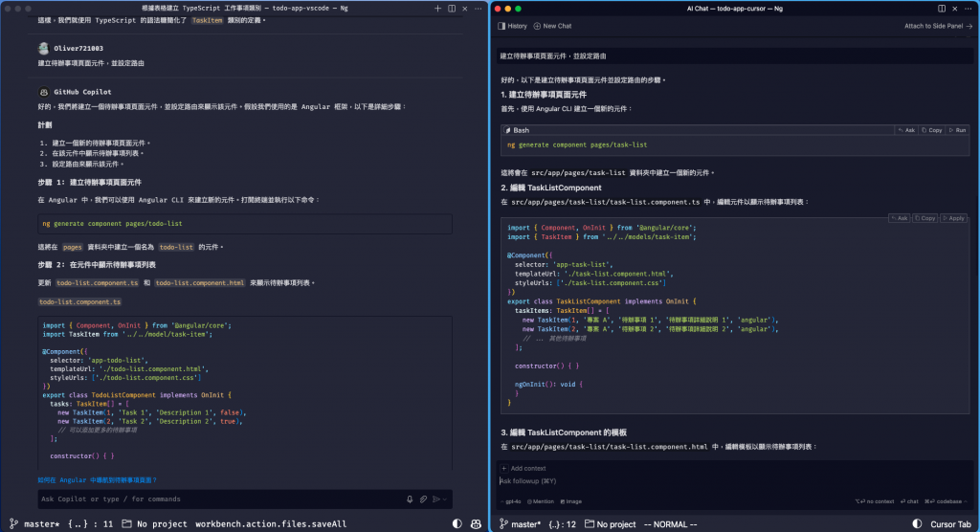Image resolution: width=980 pixels, height=532 pixels.
Task: Click the -- NORMAL -- vim mode indicator
Action: pos(670,524)
